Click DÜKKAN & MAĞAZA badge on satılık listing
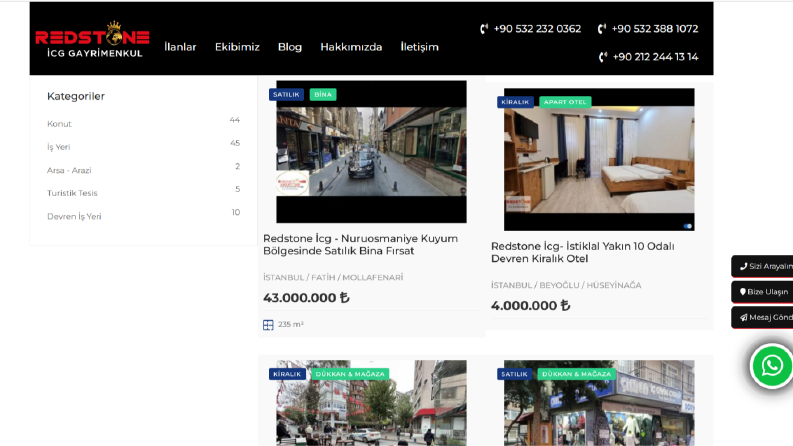 (x=577, y=374)
